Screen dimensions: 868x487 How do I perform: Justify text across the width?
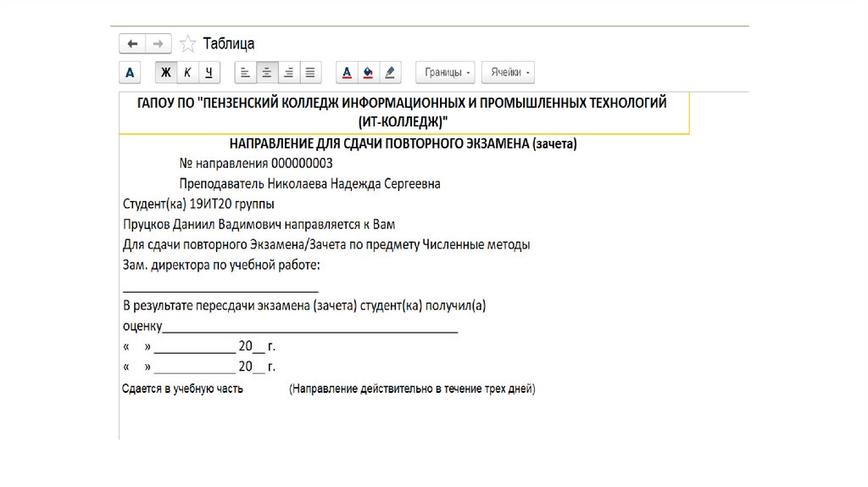click(310, 73)
